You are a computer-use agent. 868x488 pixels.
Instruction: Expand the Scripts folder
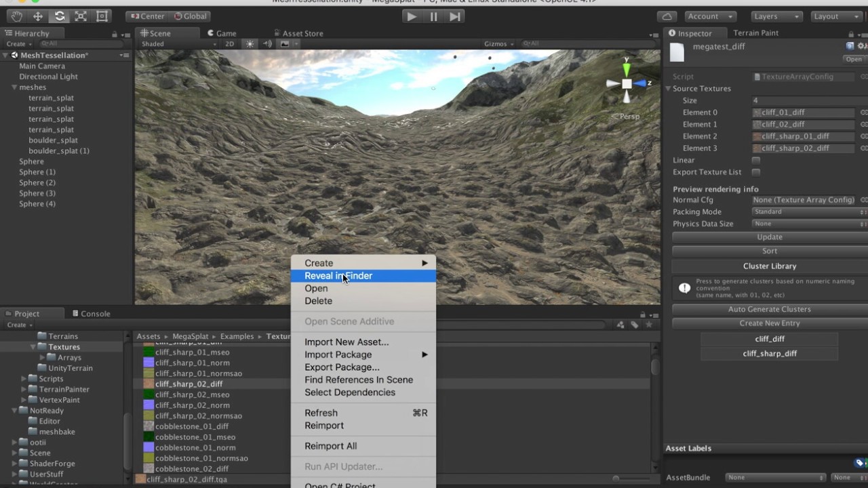click(24, 379)
